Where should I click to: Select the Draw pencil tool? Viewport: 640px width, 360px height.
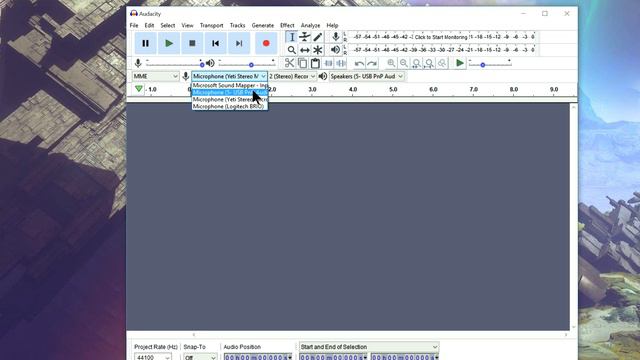click(318, 37)
